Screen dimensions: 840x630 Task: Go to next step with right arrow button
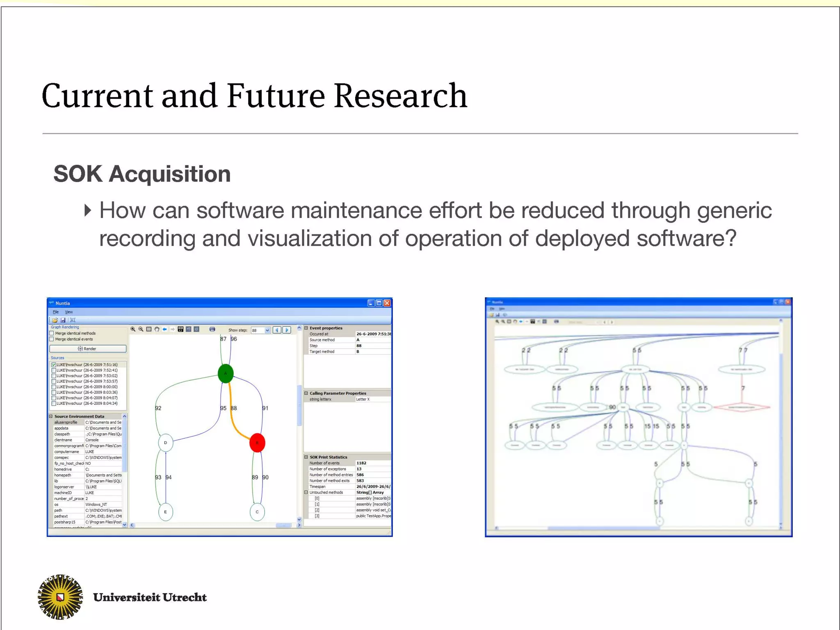287,330
